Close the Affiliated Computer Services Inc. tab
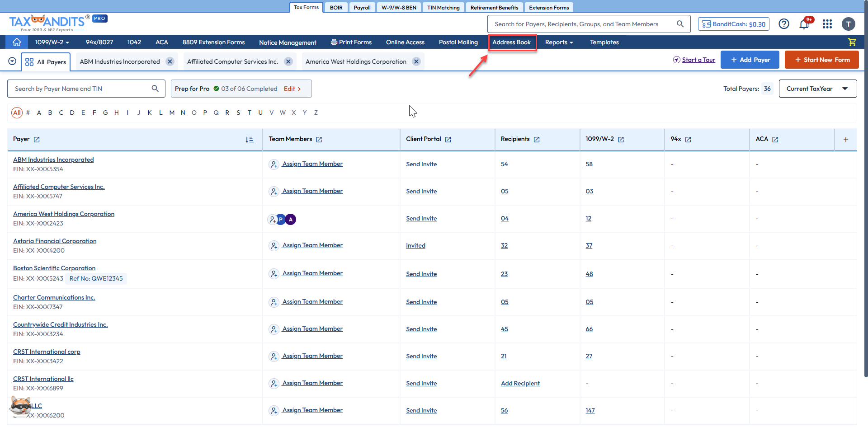 pyautogui.click(x=288, y=61)
